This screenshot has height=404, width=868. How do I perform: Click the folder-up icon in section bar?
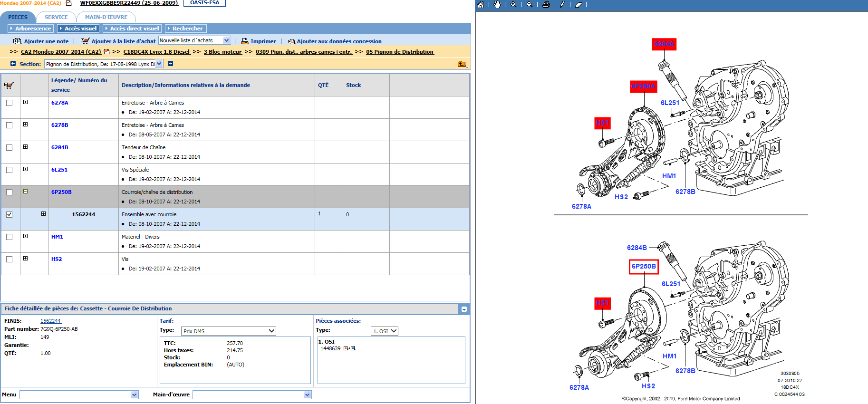point(462,64)
